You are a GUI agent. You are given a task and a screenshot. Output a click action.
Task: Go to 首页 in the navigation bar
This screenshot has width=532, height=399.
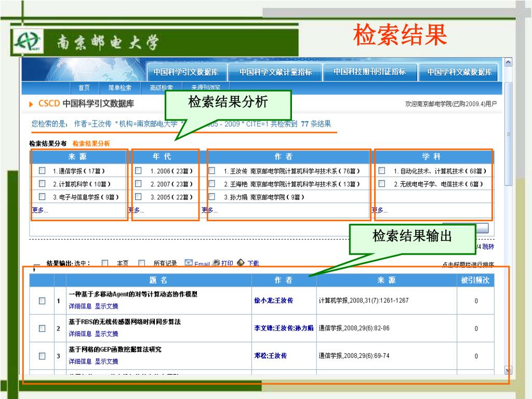84,87
